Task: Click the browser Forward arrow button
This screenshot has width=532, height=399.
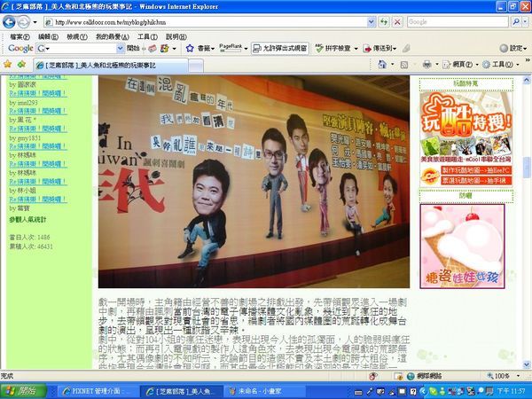Action: pyautogui.click(x=24, y=22)
